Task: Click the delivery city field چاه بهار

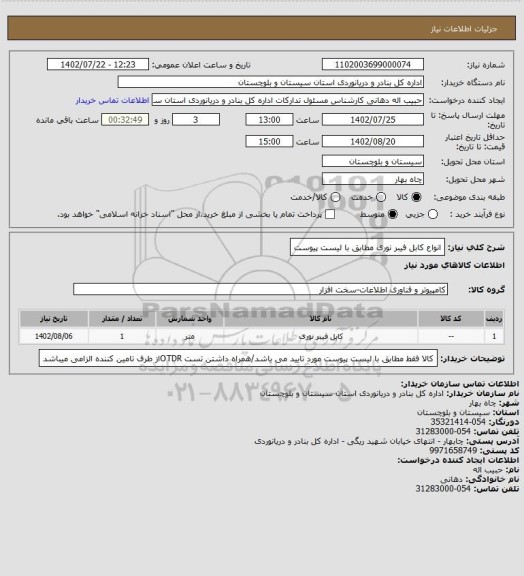Action: [373, 179]
